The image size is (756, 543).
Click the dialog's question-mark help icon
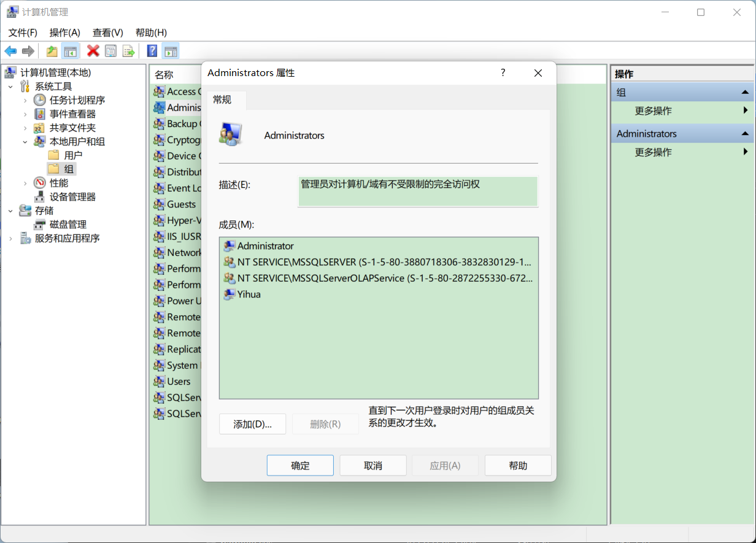point(503,72)
